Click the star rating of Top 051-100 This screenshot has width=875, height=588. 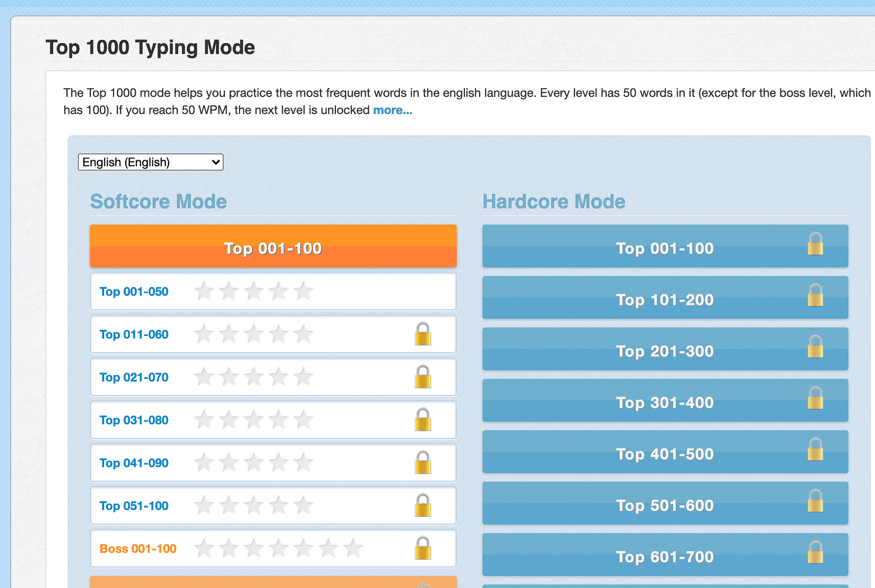(254, 505)
